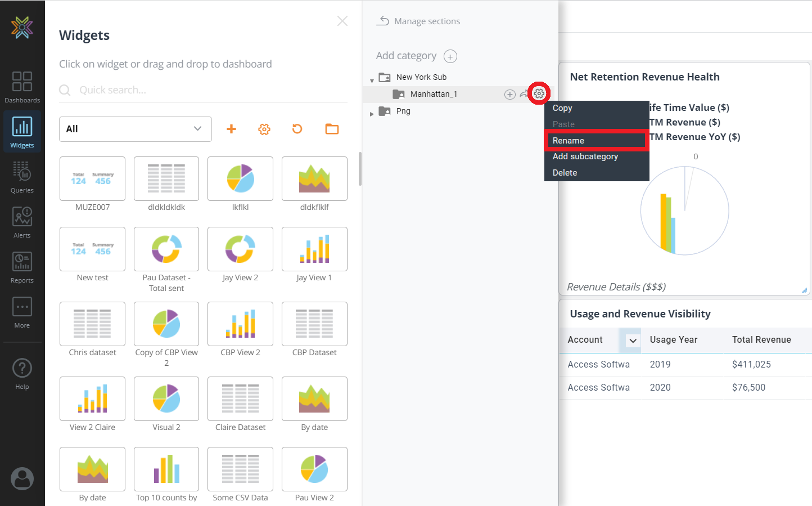Click the orange folder icon in toolbar
The width and height of the screenshot is (812, 506).
[332, 129]
